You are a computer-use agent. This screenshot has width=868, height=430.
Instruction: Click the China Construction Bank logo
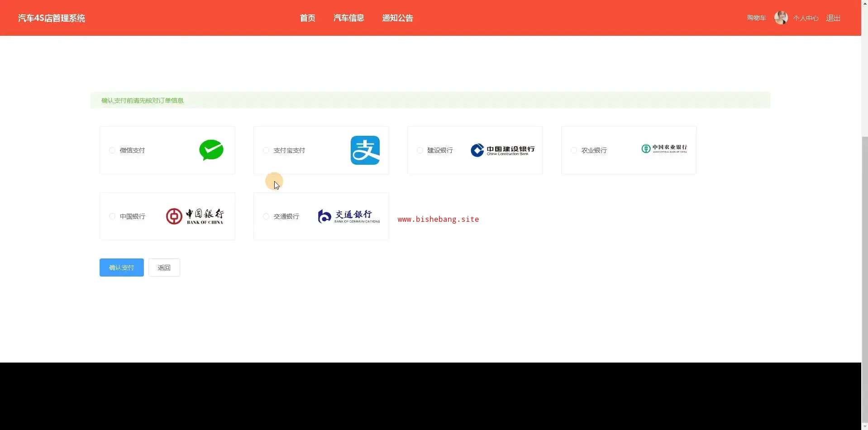click(503, 150)
